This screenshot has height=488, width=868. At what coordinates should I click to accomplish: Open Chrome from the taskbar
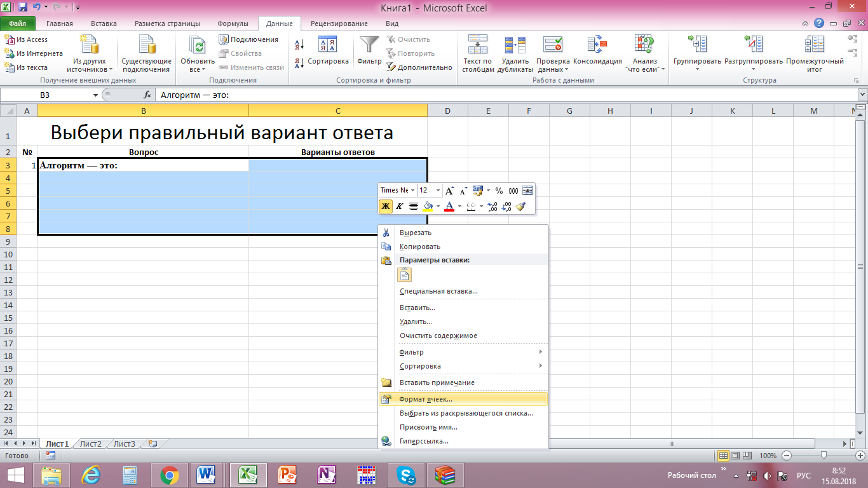coord(169,475)
